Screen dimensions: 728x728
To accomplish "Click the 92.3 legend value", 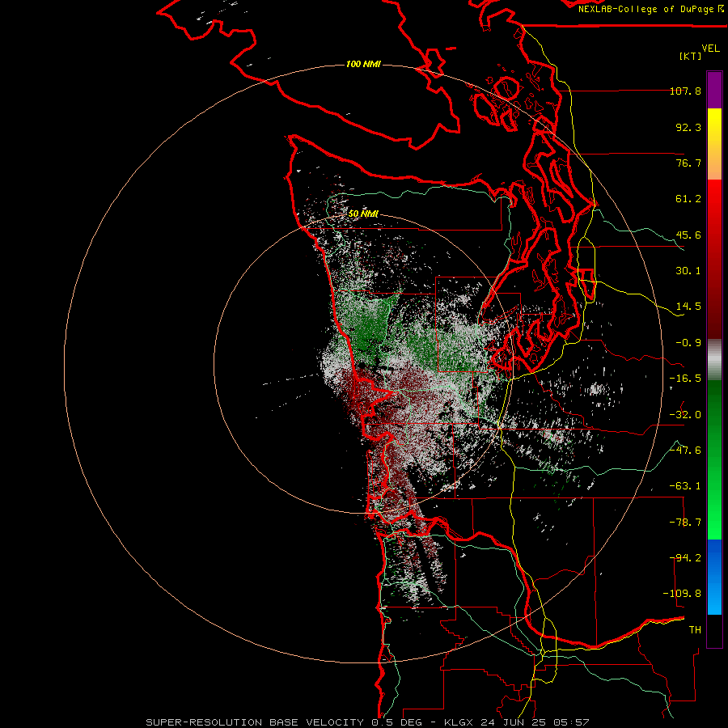I will point(688,127).
